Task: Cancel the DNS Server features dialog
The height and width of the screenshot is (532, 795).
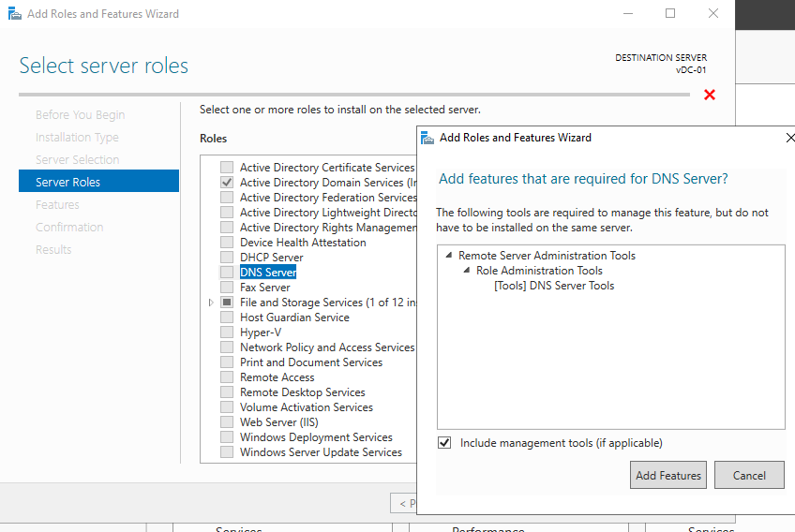Action: (749, 475)
